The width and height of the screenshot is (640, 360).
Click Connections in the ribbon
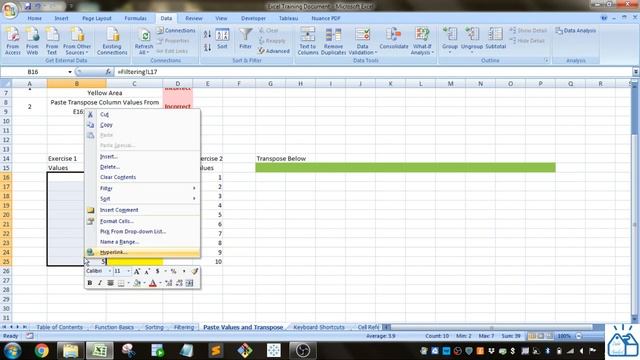pos(176,31)
